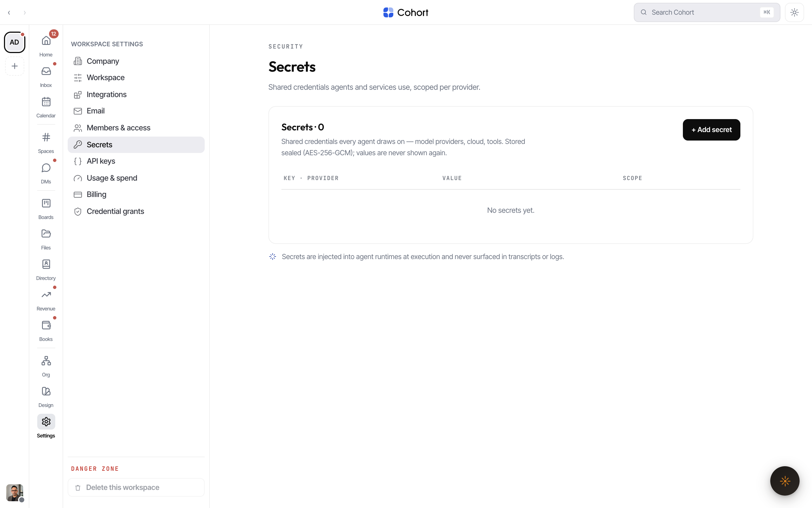Screen dimensions: 812x508
Task: Open API keys settings
Action: click(x=136, y=161)
